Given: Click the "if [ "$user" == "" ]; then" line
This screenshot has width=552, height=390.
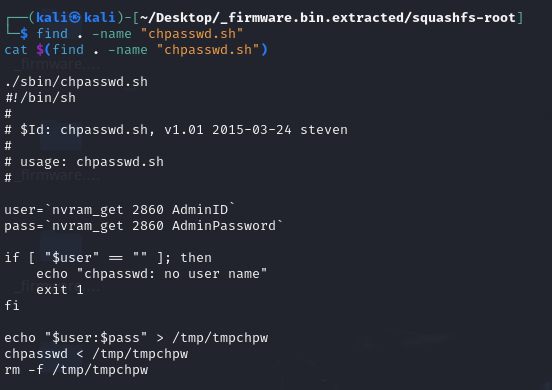Looking at the screenshot, I should [108, 258].
